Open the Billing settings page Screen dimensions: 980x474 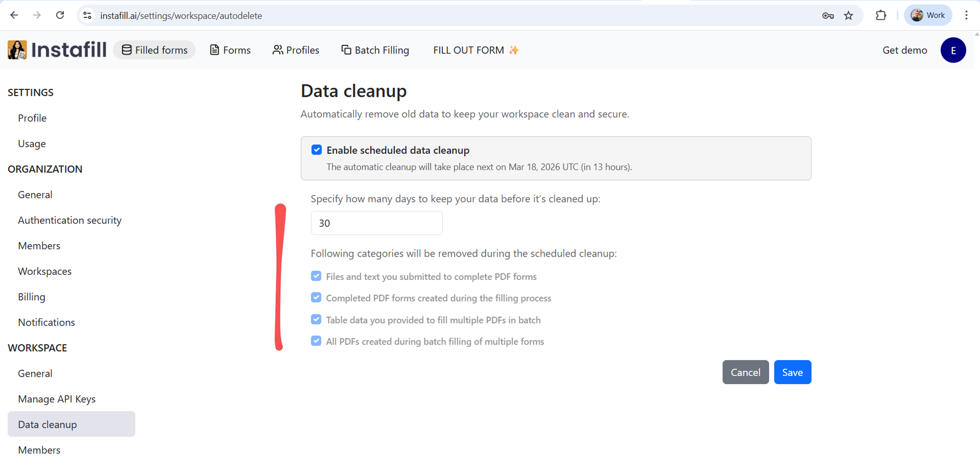31,296
